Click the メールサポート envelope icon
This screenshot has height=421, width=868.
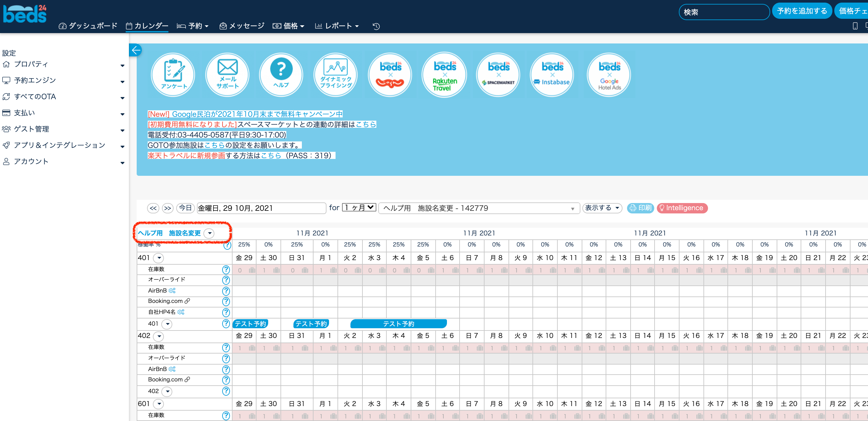click(x=227, y=75)
